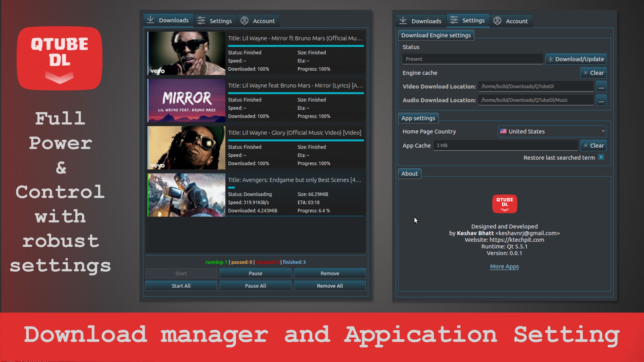
Task: Open the More Apps link
Action: click(x=504, y=266)
